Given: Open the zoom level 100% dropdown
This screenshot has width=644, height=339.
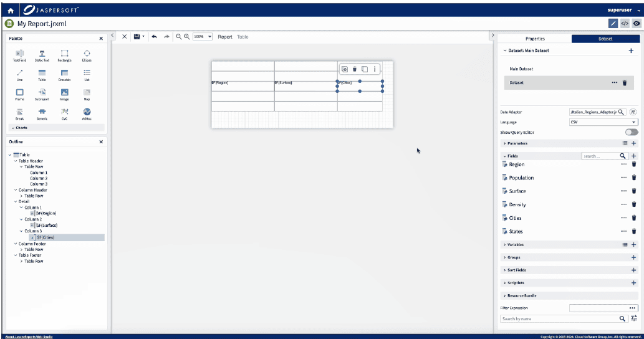Looking at the screenshot, I should (203, 37).
